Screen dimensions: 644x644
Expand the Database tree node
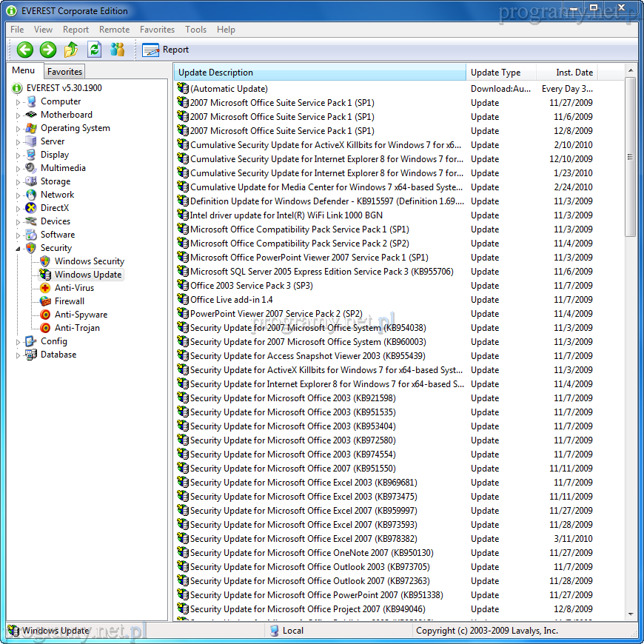[19, 355]
